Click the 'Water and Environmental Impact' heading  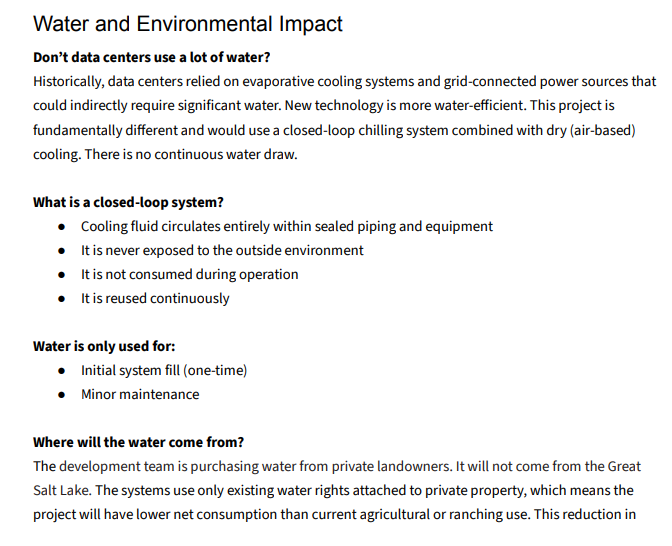[188, 24]
